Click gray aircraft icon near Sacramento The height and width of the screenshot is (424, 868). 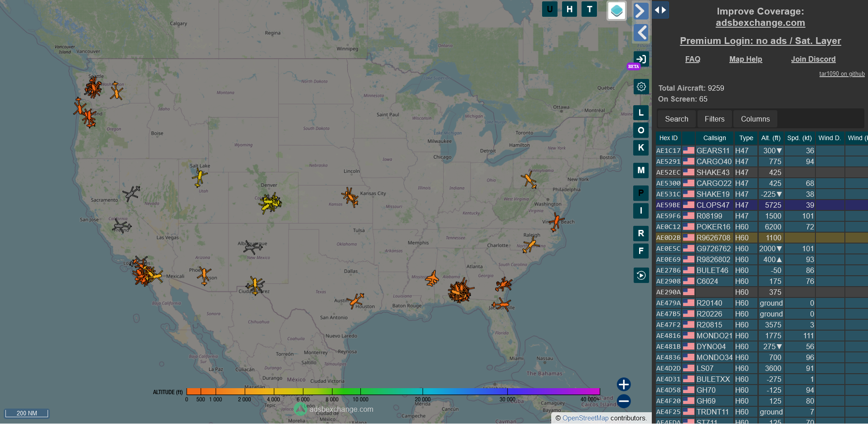[131, 194]
